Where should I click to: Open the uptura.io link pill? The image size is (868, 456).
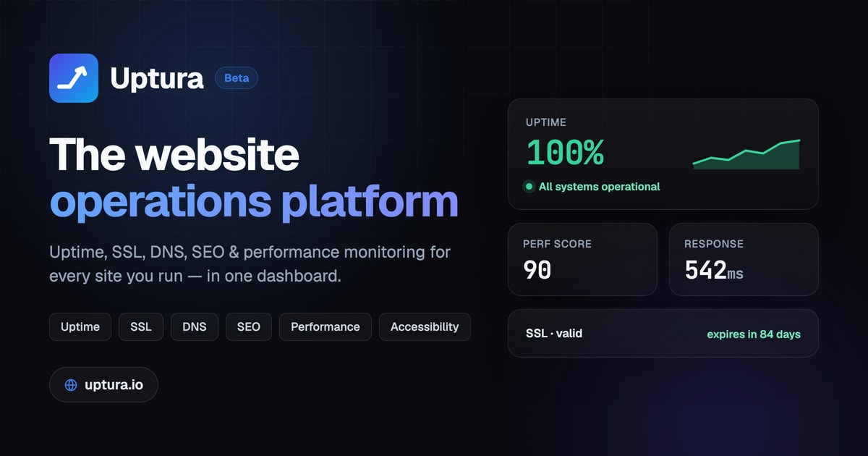103,385
